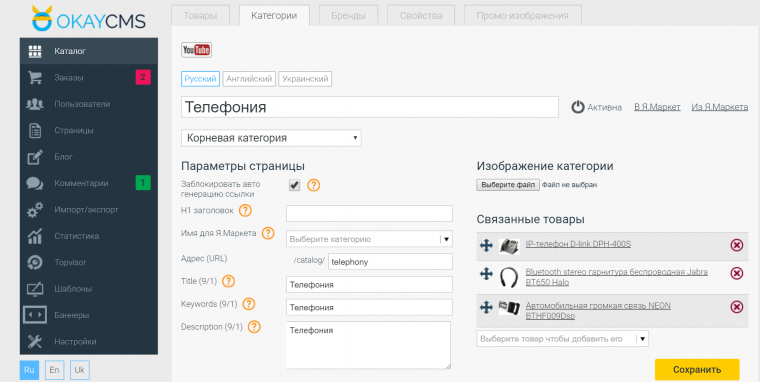
Task: Switch admin interface to En
Action: point(54,370)
